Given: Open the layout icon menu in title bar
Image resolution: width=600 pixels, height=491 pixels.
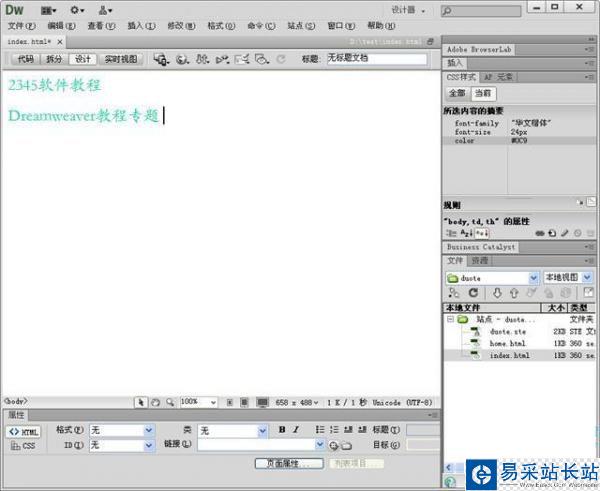Looking at the screenshot, I should (x=48, y=10).
